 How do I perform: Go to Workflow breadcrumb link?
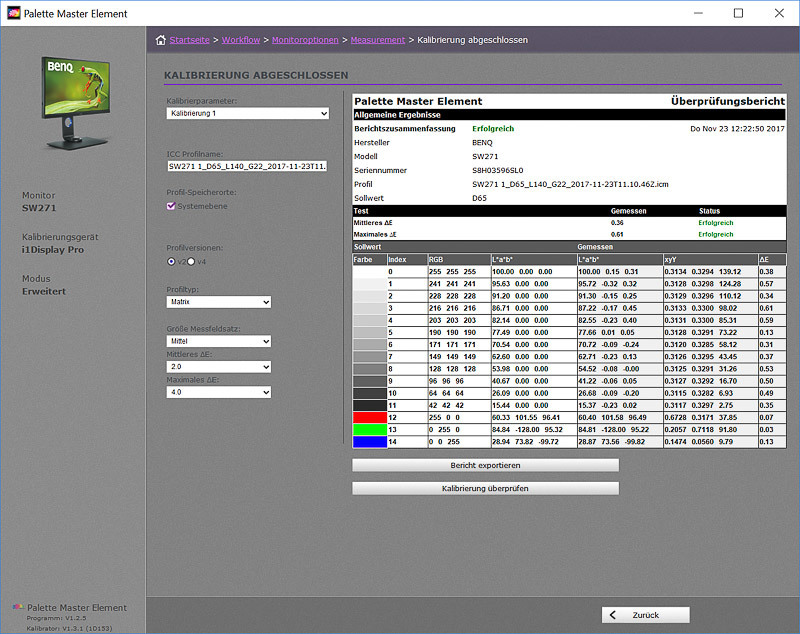(241, 40)
